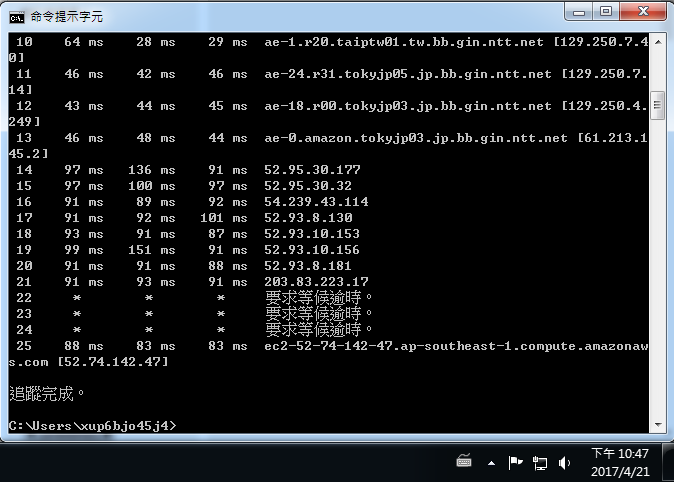Viewport: 674px width, 483px height.
Task: Click the wrapped text 249] below hop 12
Action: click(x=25, y=122)
